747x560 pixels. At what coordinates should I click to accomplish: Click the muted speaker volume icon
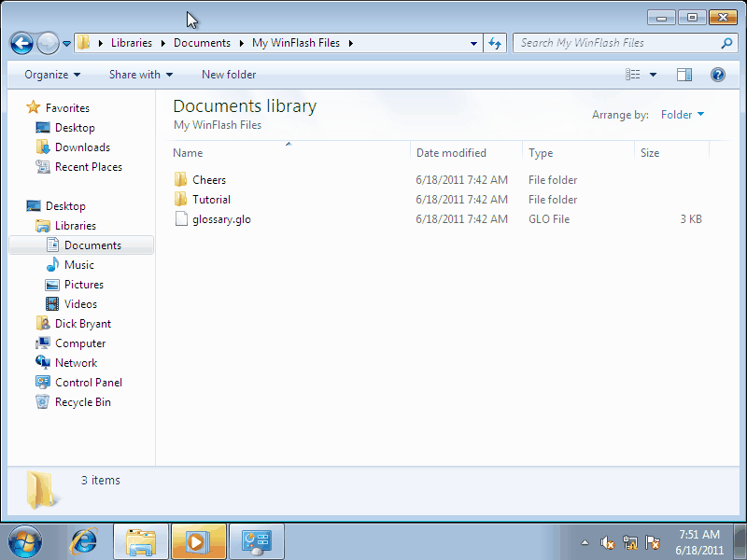[608, 542]
